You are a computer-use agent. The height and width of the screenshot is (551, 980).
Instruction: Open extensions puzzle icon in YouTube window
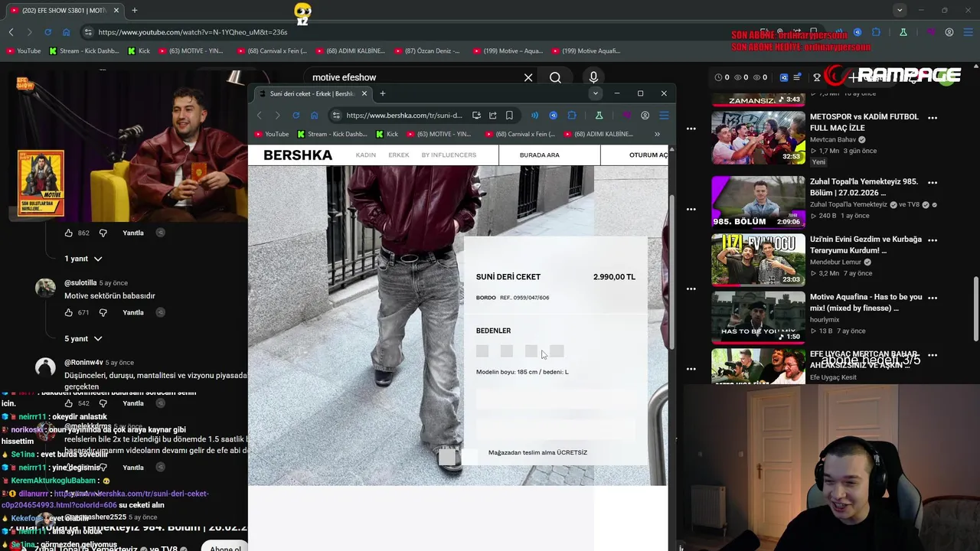[877, 32]
